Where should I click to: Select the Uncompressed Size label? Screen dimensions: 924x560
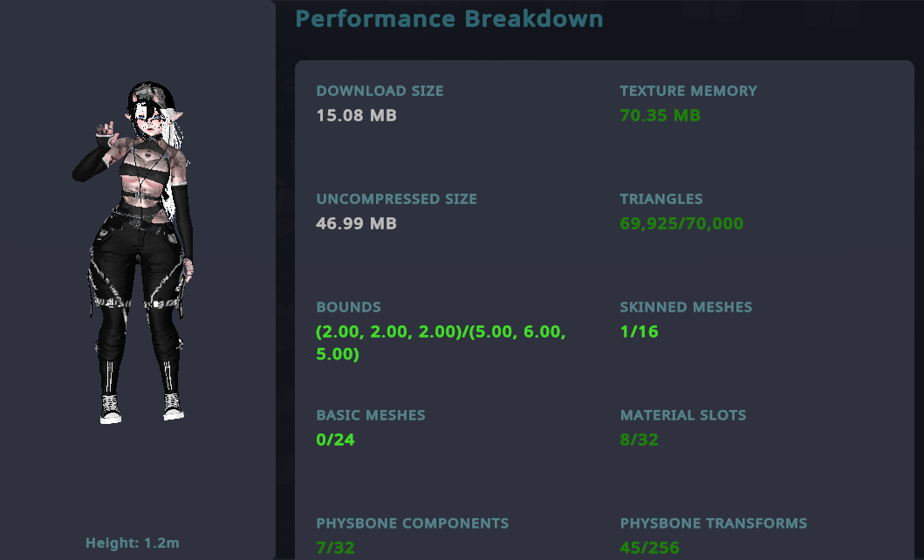pyautogui.click(x=396, y=199)
